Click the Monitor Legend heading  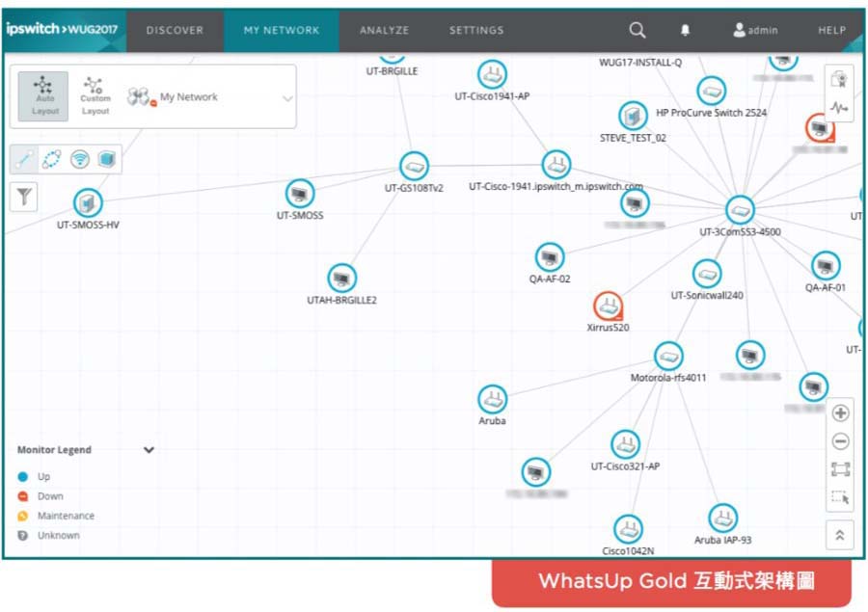click(54, 450)
